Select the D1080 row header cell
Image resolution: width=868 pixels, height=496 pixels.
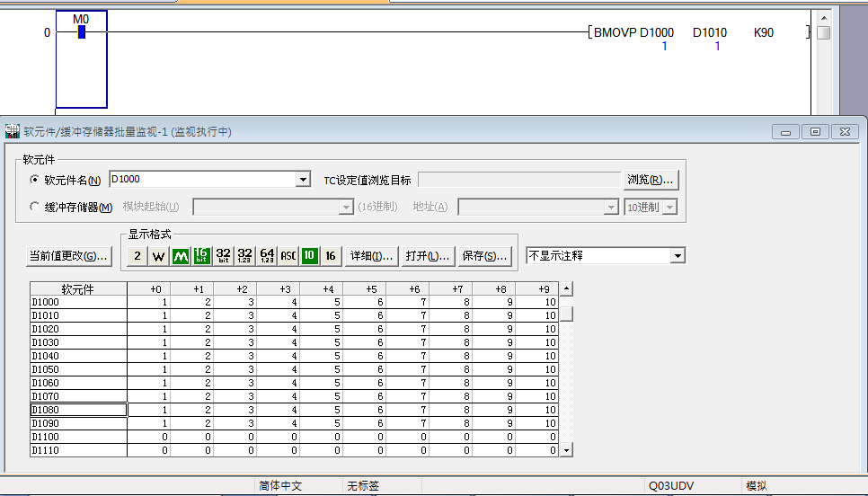[x=78, y=410]
